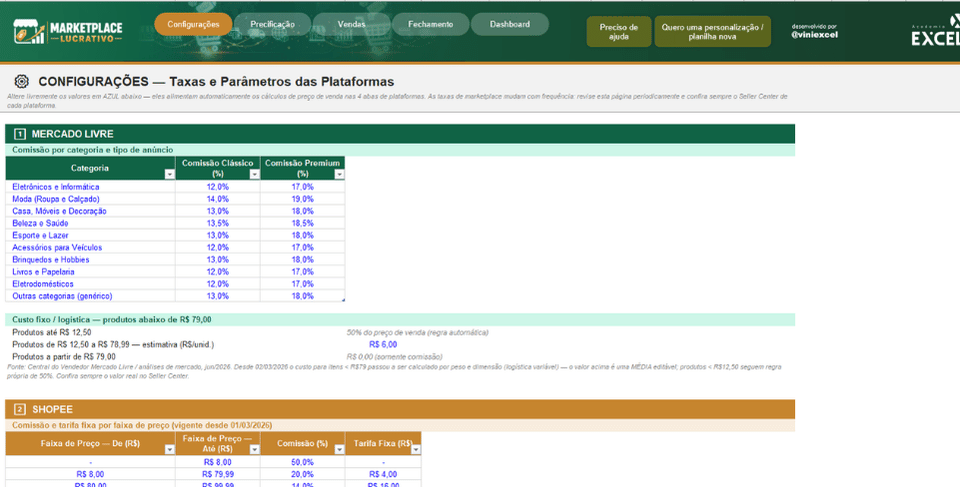Click the R$ 8,00 cell under Faixa — De
Image resolution: width=960 pixels, height=487 pixels.
tap(91, 474)
